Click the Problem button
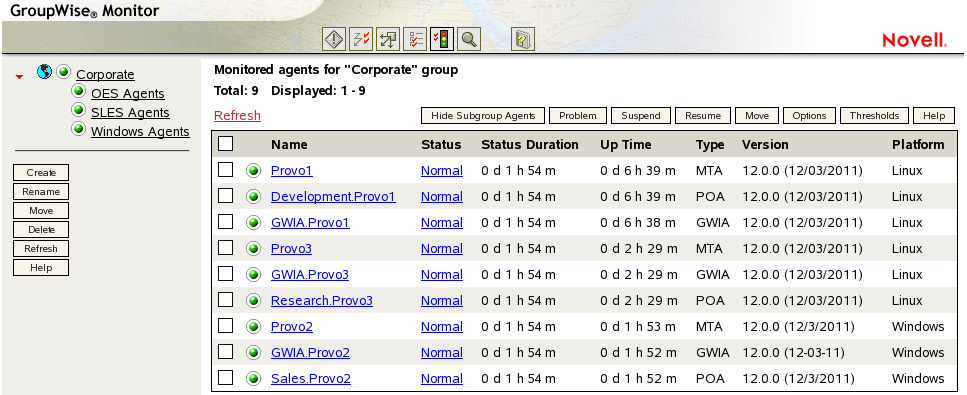 578,115
